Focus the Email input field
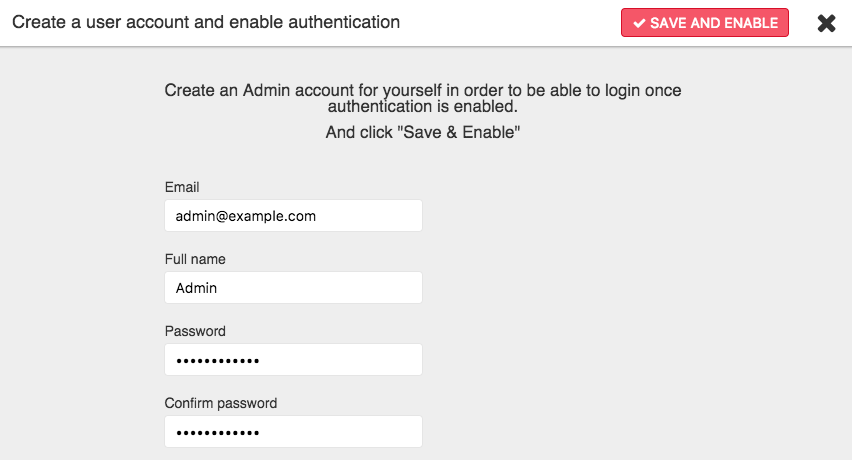 293,216
